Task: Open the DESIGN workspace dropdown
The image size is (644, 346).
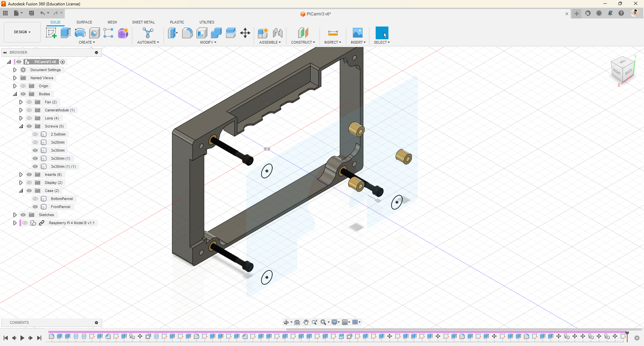Action: coord(22,32)
